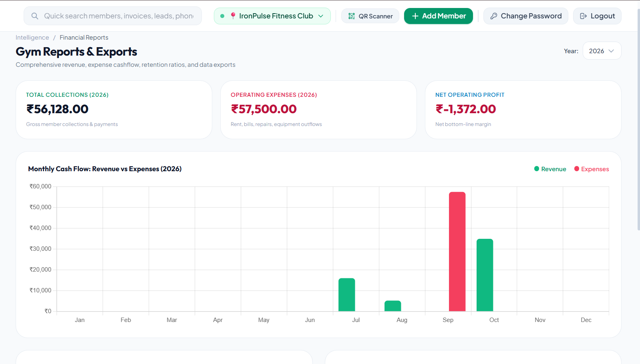Open the QR Scanner
Viewport: 640px width, 364px height.
click(370, 16)
